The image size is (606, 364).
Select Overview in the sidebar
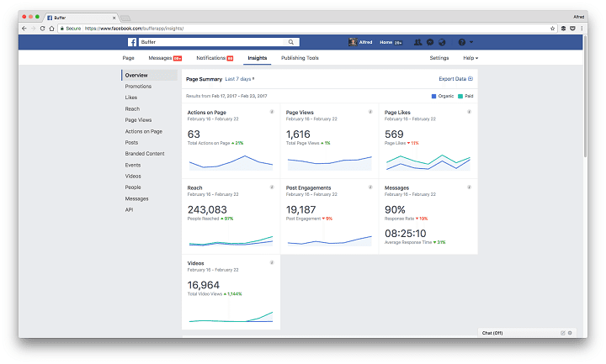pos(150,75)
